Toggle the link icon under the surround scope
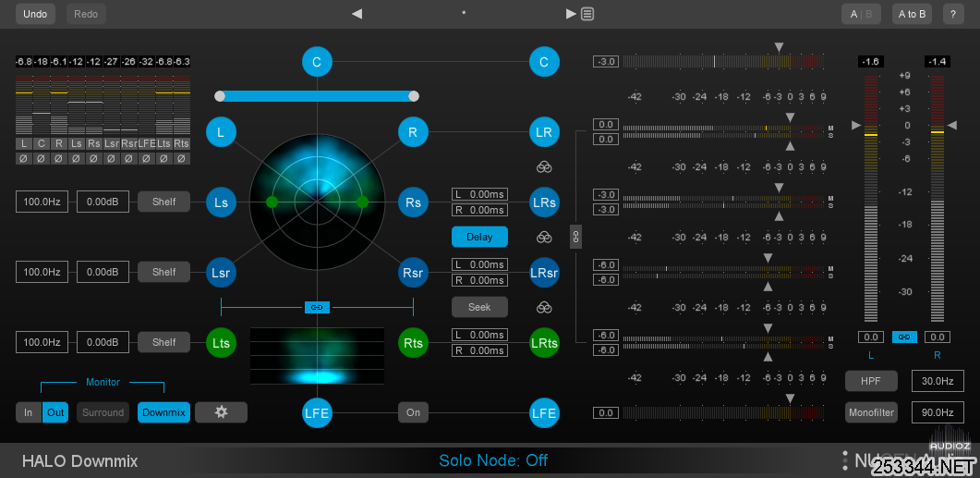980x478 pixels. [x=317, y=307]
